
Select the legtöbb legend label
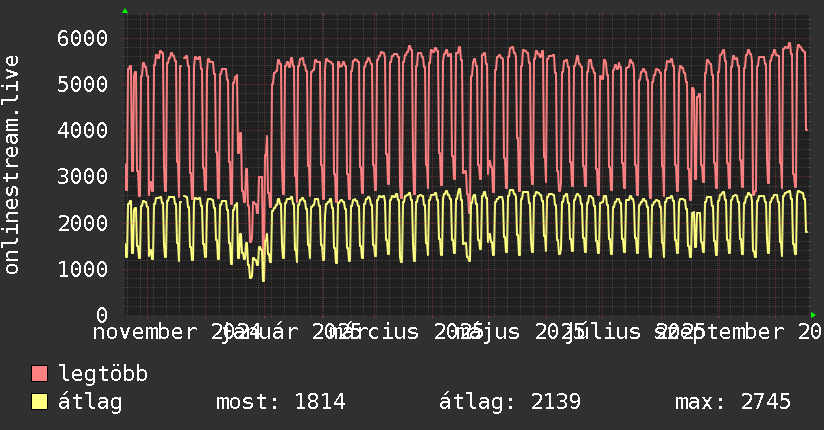tap(103, 373)
